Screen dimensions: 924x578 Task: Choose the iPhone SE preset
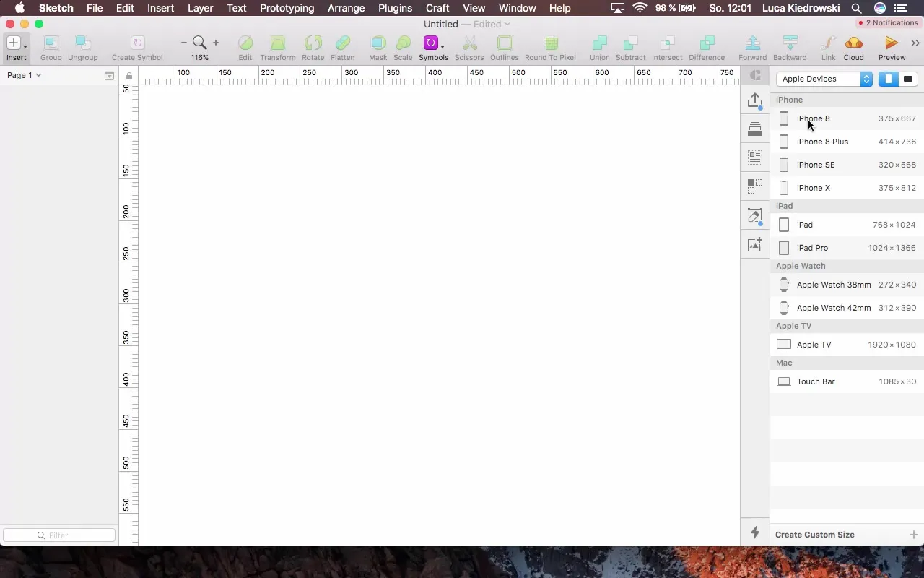click(847, 165)
